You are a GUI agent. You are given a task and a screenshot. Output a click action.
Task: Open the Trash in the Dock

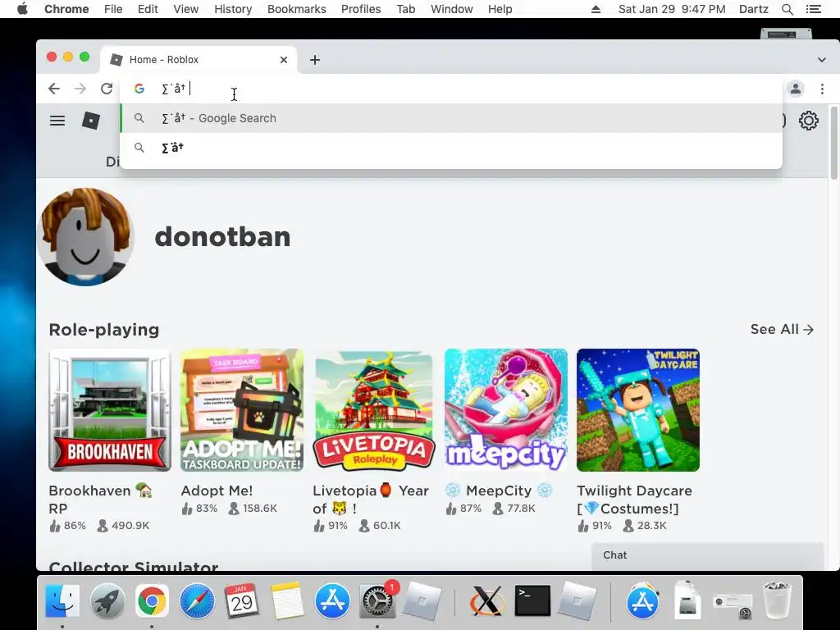pos(777,601)
